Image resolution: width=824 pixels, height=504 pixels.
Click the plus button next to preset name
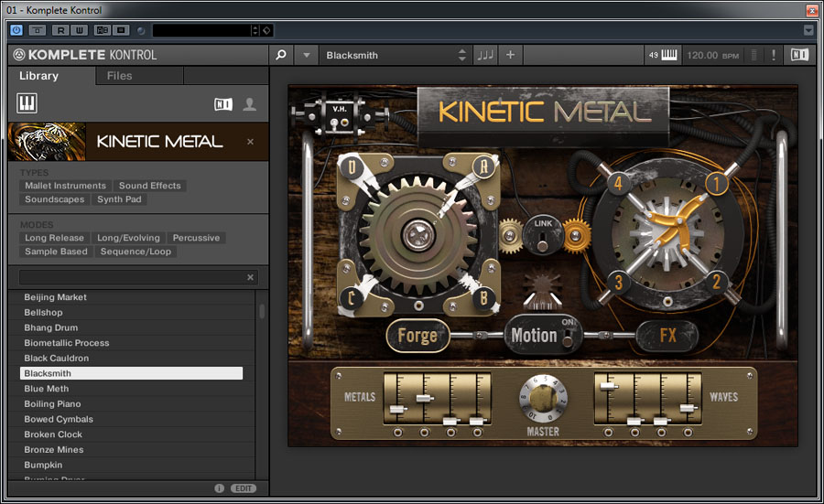coord(511,55)
